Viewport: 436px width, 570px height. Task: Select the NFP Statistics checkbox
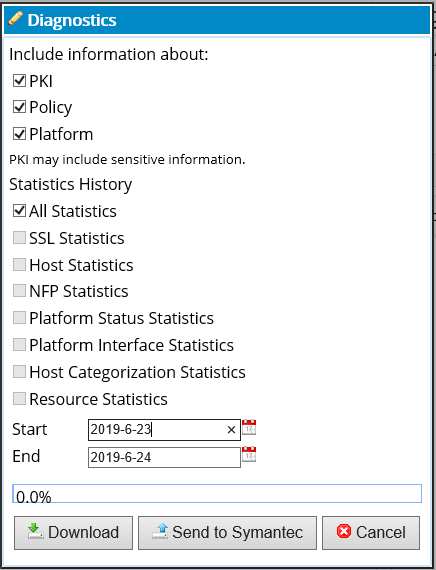[19, 291]
